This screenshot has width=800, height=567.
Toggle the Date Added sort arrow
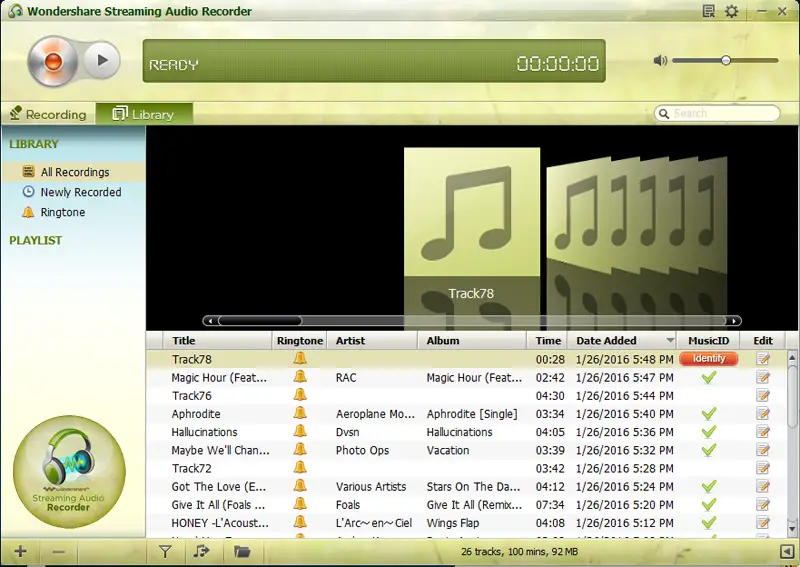click(x=669, y=341)
